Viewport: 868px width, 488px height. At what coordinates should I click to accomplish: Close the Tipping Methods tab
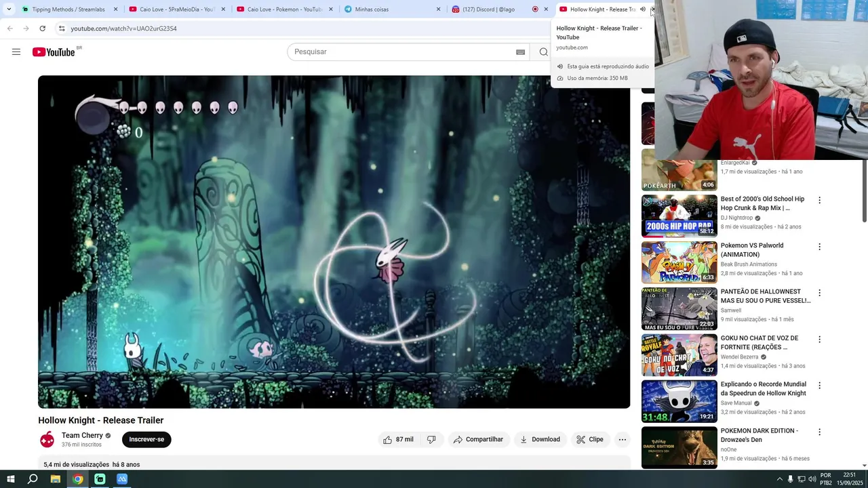pyautogui.click(x=115, y=9)
